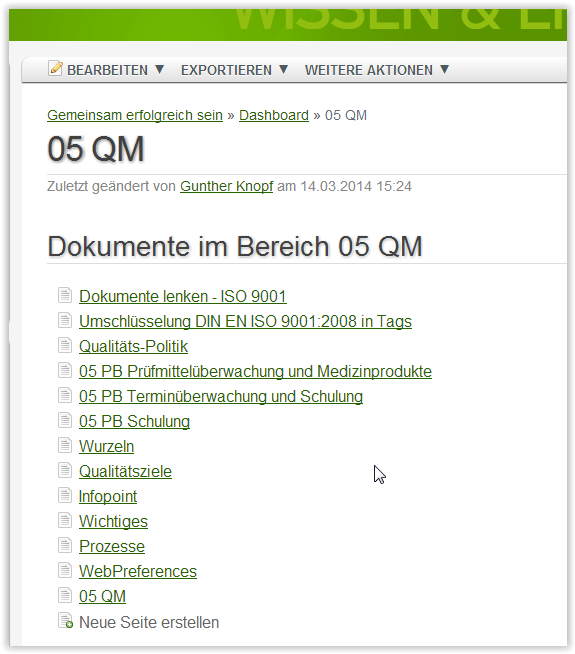The width and height of the screenshot is (575, 654).
Task: Open the WEITERE AKTIONEN menu
Action: click(x=369, y=70)
